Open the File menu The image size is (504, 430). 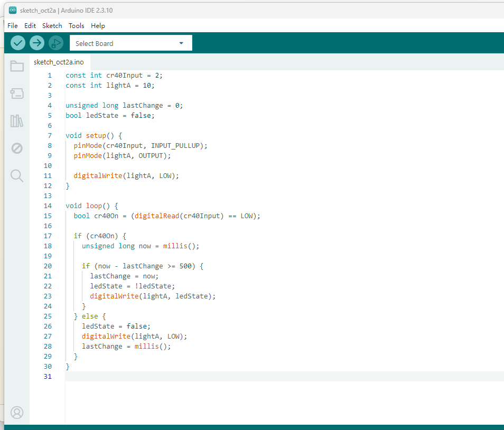(x=13, y=26)
